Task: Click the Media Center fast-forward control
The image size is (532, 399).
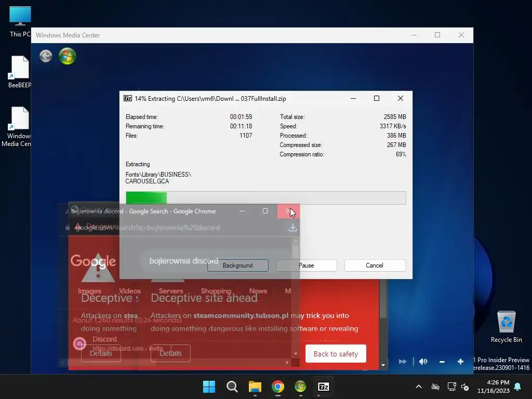Action: pyautogui.click(x=403, y=362)
